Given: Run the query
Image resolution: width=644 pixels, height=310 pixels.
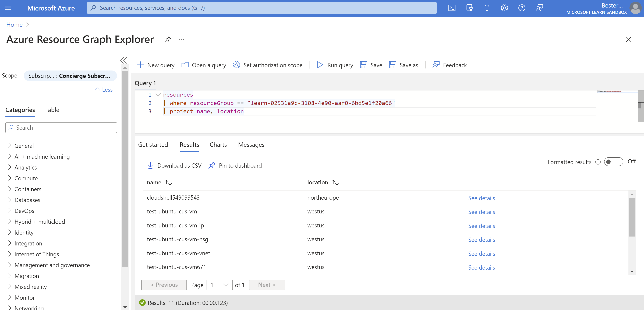Looking at the screenshot, I should 335,65.
